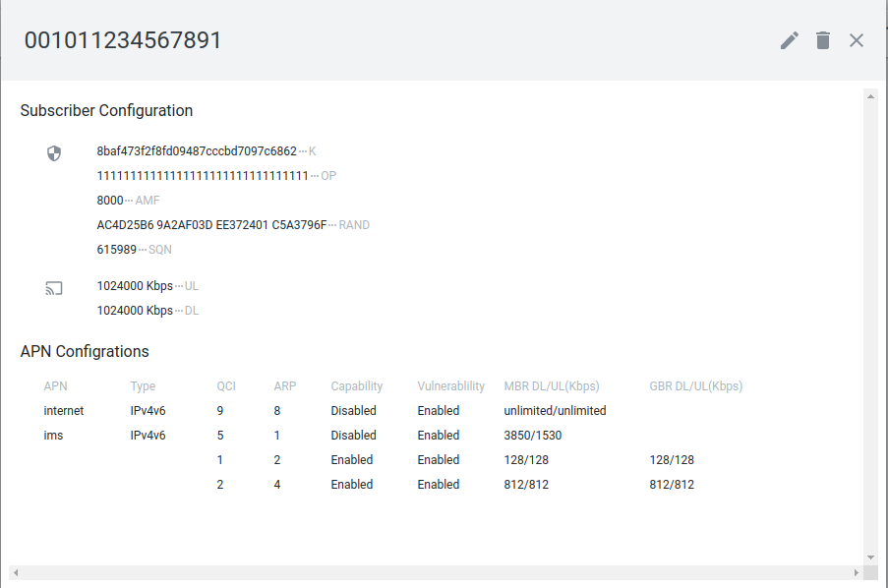Click the Vulnerablility column header
Screen dimensions: 888x588
(x=450, y=386)
